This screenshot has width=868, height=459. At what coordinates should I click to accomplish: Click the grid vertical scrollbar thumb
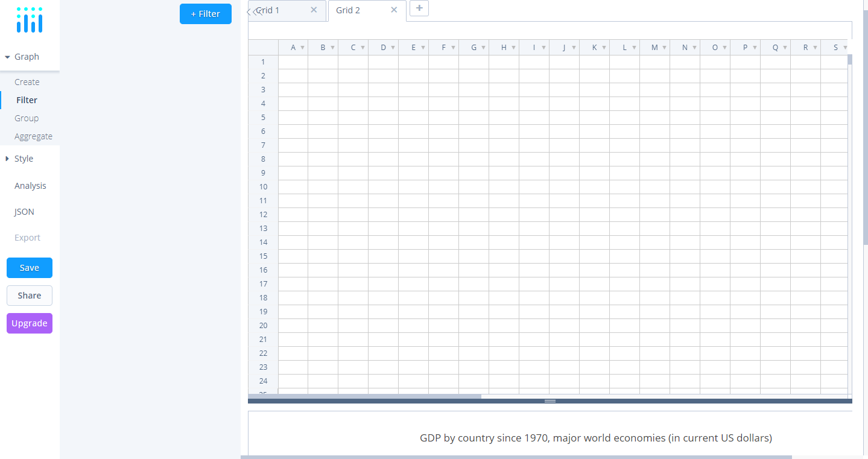point(850,59)
